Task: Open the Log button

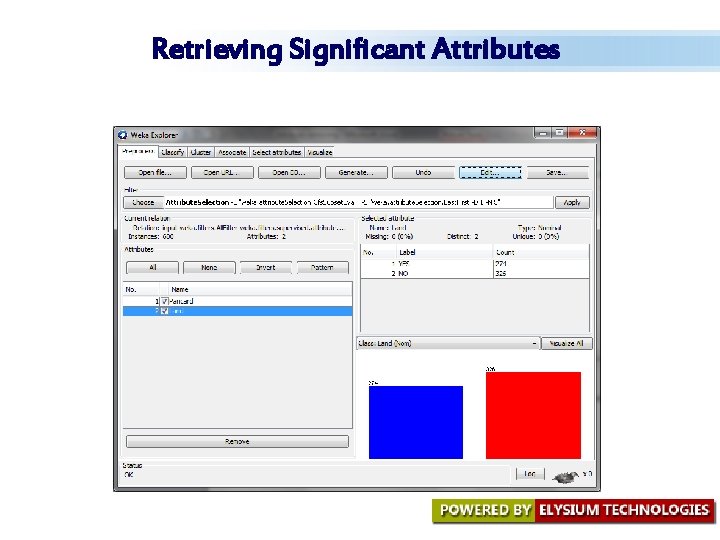Action: coord(530,474)
